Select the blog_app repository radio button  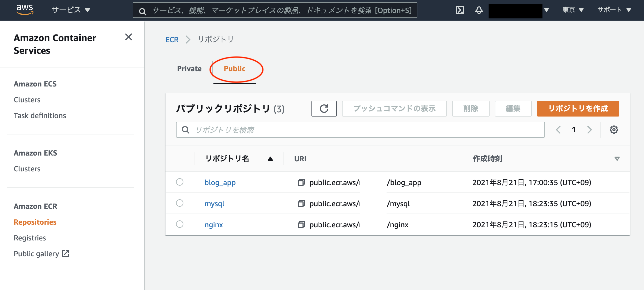(180, 182)
